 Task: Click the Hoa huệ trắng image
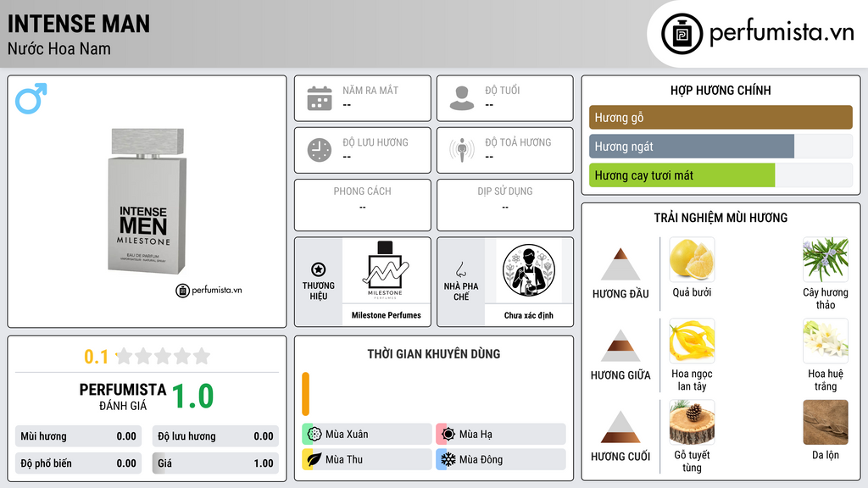tap(826, 341)
